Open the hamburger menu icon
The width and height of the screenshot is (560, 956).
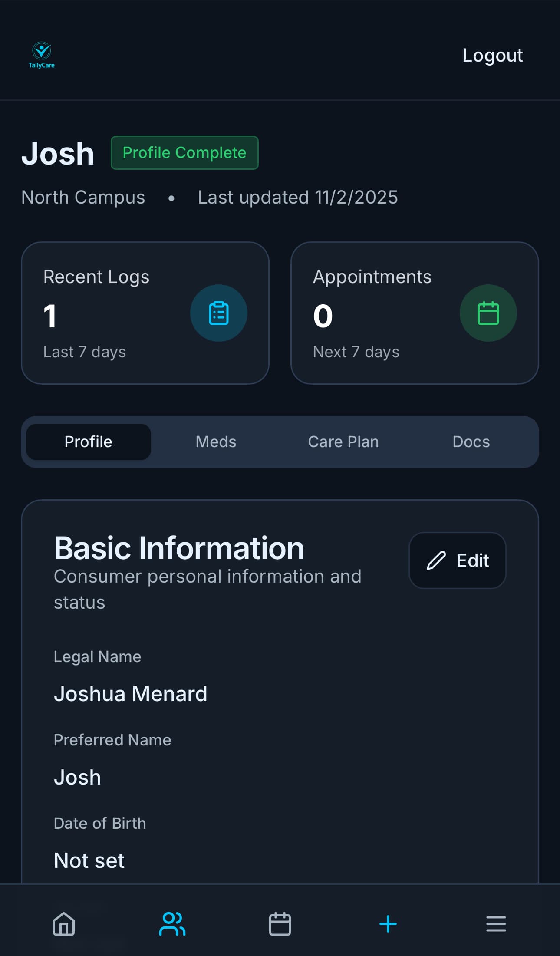(x=496, y=924)
